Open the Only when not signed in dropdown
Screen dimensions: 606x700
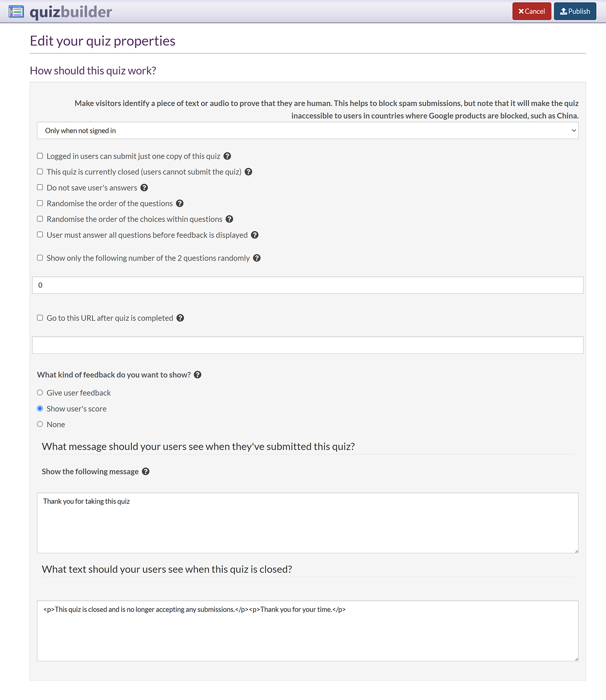tap(308, 131)
